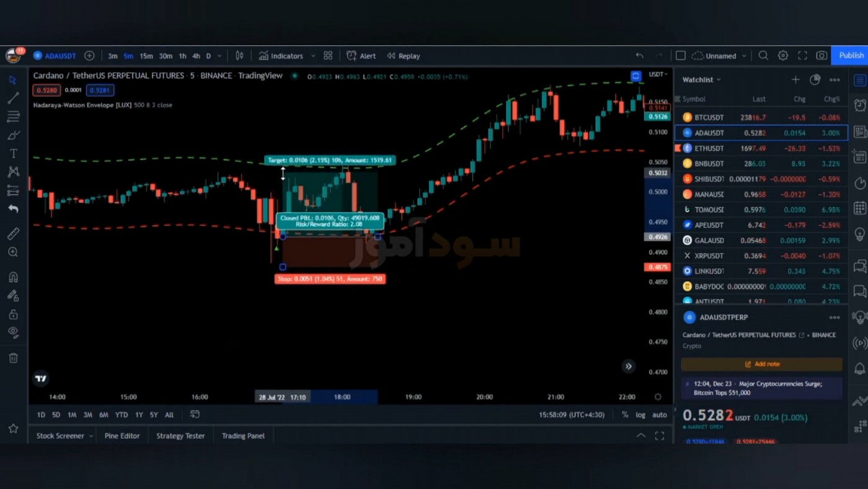Image resolution: width=868 pixels, height=489 pixels.
Task: Create an Alert from top toolbar
Action: (361, 56)
